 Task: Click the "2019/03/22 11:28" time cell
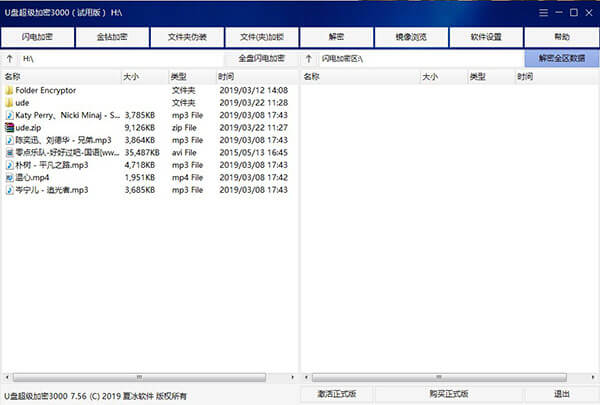tap(253, 103)
